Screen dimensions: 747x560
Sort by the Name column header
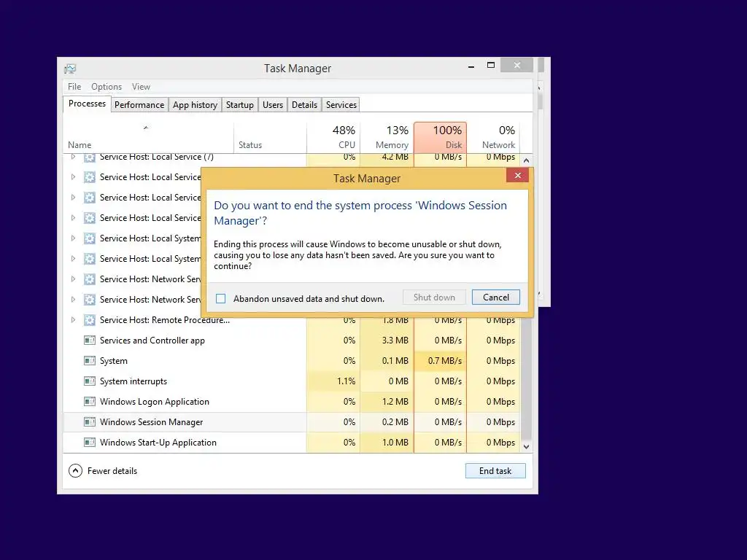148,138
